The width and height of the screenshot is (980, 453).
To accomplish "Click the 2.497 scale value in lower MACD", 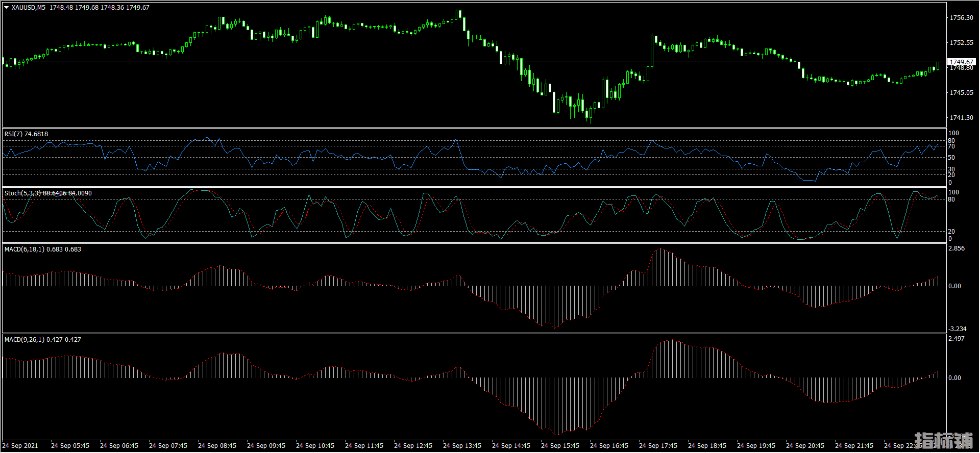I will pos(957,339).
